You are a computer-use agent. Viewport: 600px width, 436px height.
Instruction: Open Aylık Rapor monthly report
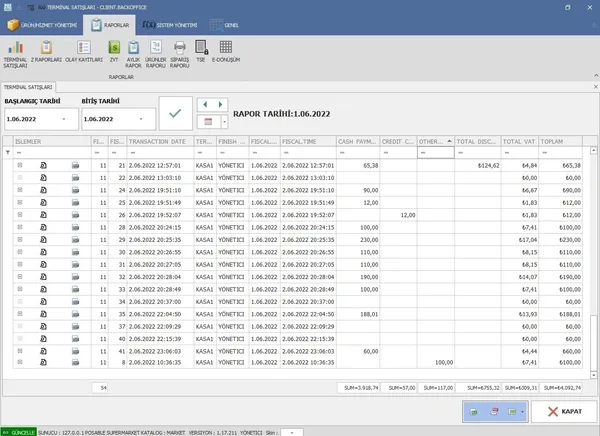(134, 52)
